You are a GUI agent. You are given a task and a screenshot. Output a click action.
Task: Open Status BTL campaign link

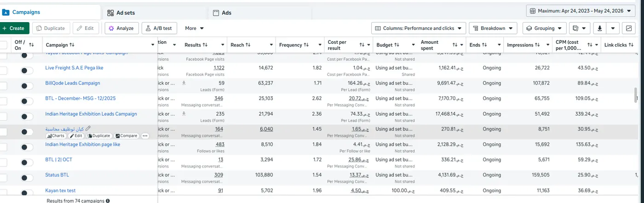57,175
